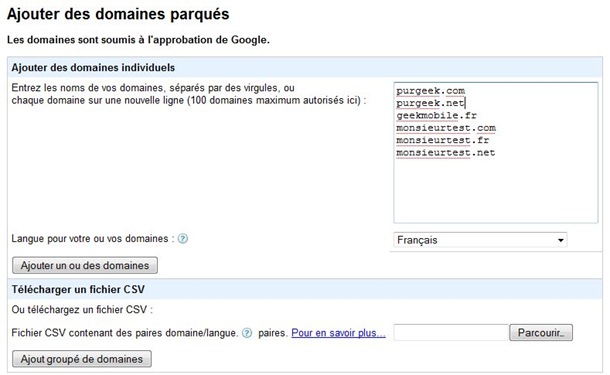Place cursor on the purgeek.net line

[x=430, y=103]
